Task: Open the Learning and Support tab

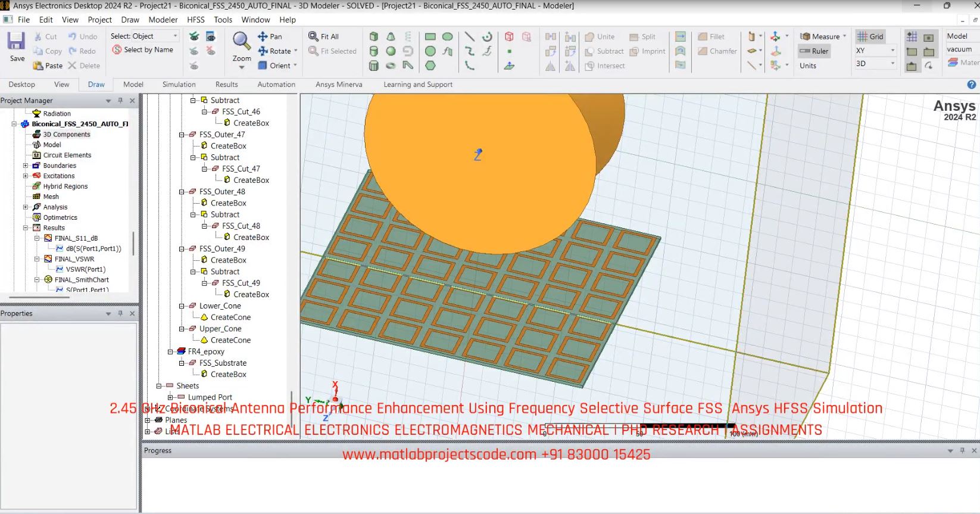Action: coord(418,85)
